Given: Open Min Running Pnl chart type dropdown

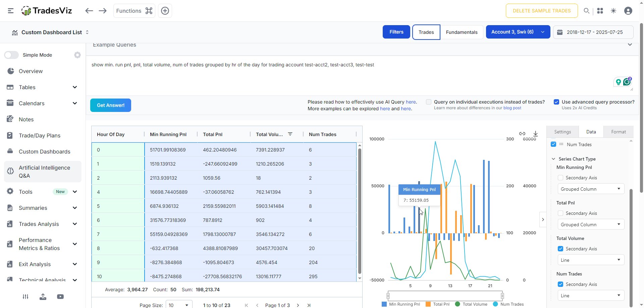Looking at the screenshot, I should click(591, 189).
